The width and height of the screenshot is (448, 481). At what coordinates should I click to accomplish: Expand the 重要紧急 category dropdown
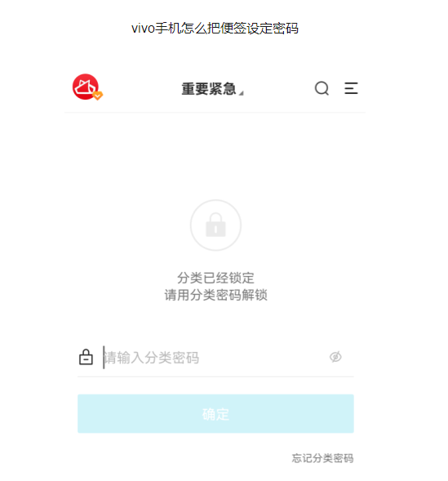click(x=212, y=89)
